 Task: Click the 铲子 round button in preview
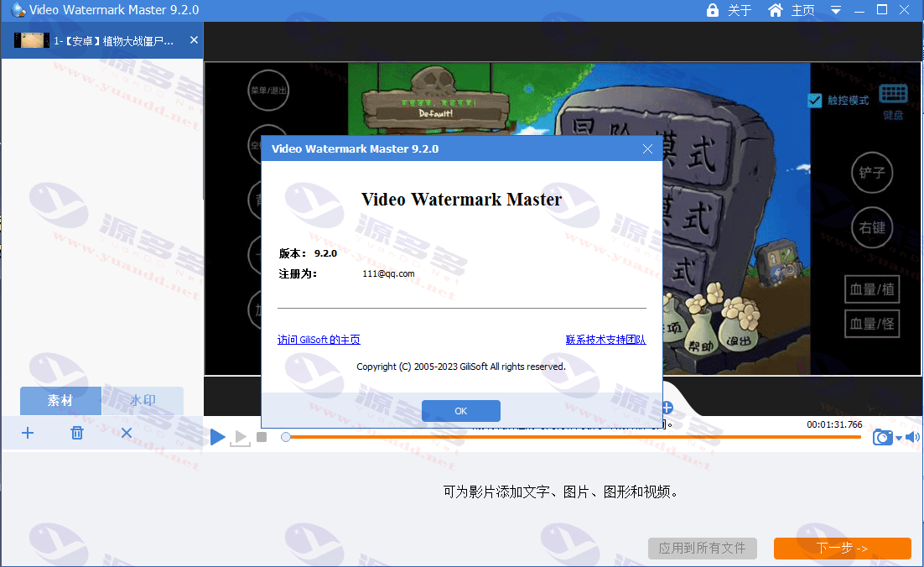[872, 173]
